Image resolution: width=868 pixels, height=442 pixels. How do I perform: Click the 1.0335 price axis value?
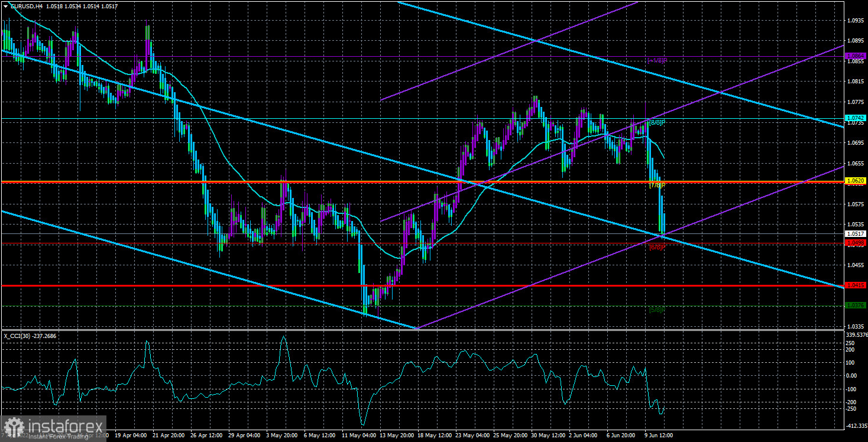click(x=856, y=326)
